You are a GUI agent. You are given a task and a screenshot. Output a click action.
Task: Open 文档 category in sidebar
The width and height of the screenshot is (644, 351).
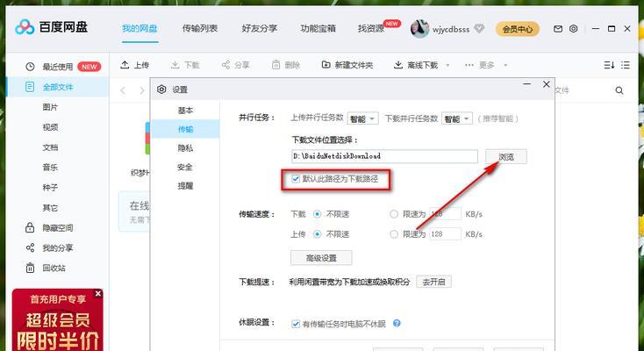tap(50, 147)
